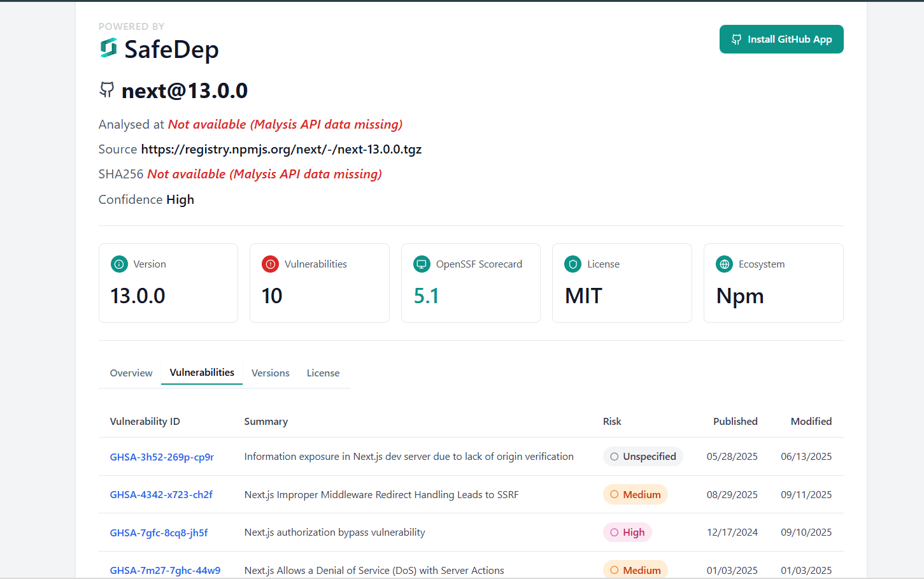Click the Unspecified risk badge

(643, 457)
